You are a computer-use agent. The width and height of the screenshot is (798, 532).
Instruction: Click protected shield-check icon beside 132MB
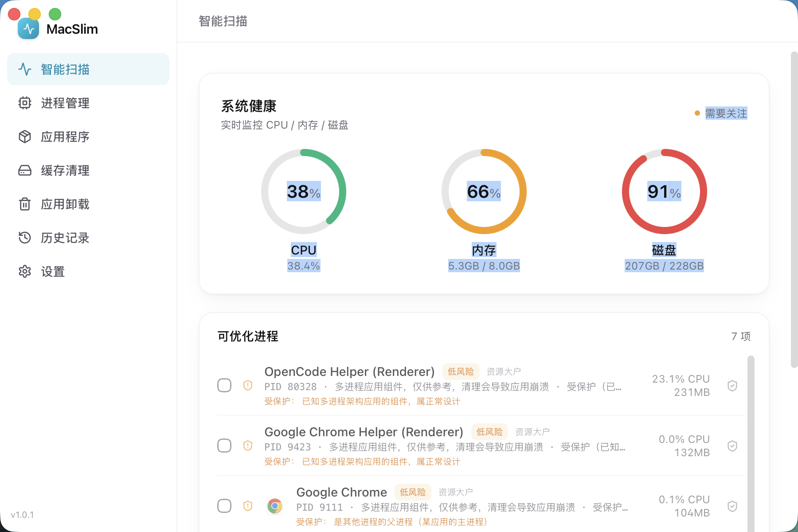(x=732, y=446)
